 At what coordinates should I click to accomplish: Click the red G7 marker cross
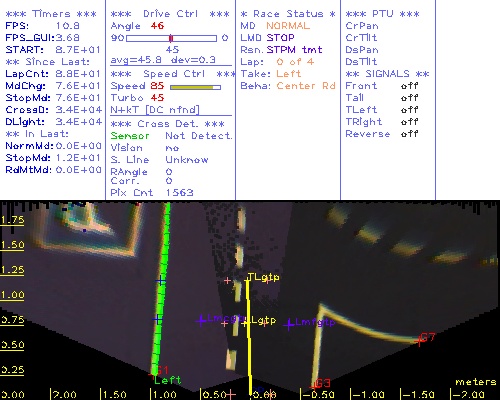[419, 341]
